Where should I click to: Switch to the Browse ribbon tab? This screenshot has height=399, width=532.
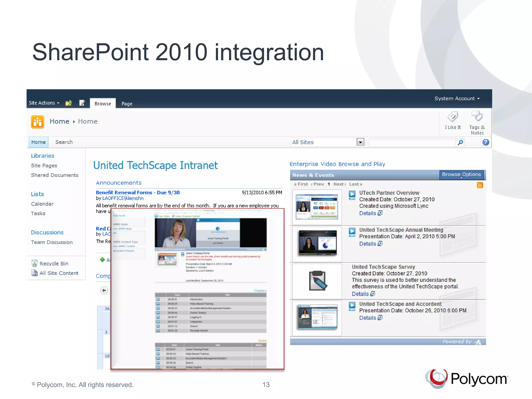coord(103,103)
